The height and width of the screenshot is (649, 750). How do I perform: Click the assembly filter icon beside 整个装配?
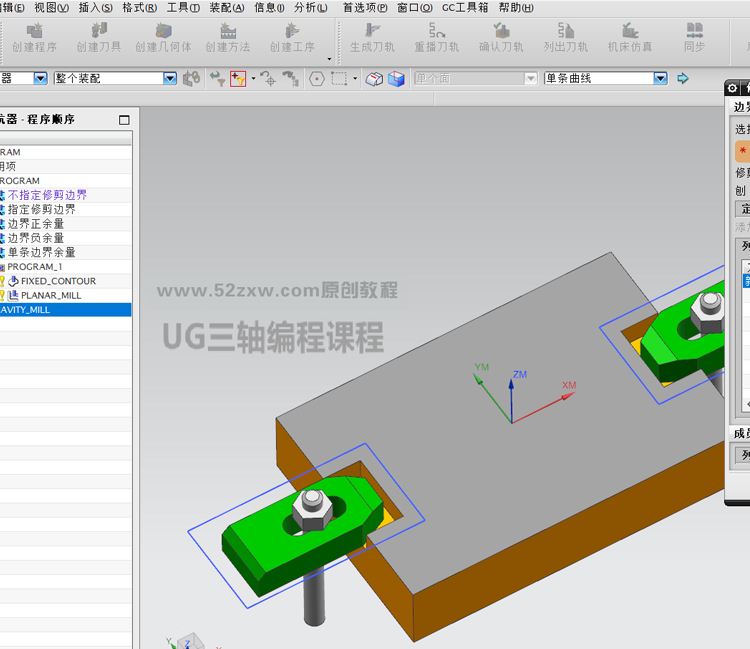pos(191,78)
